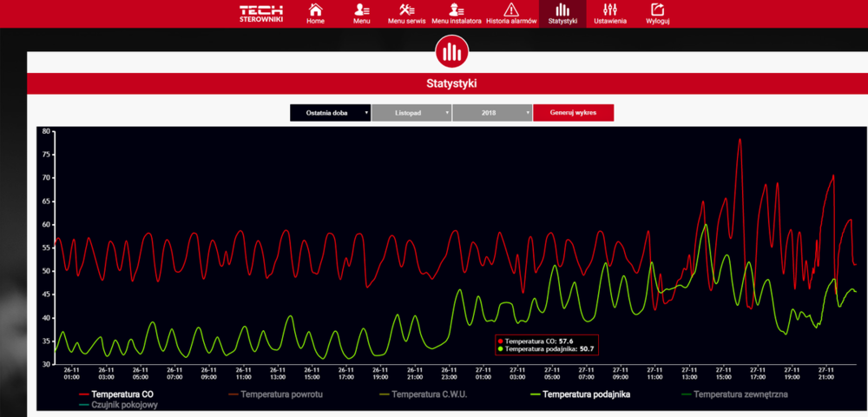The image size is (868, 417).
Task: Switch to the Statystyki tab label
Action: click(562, 20)
